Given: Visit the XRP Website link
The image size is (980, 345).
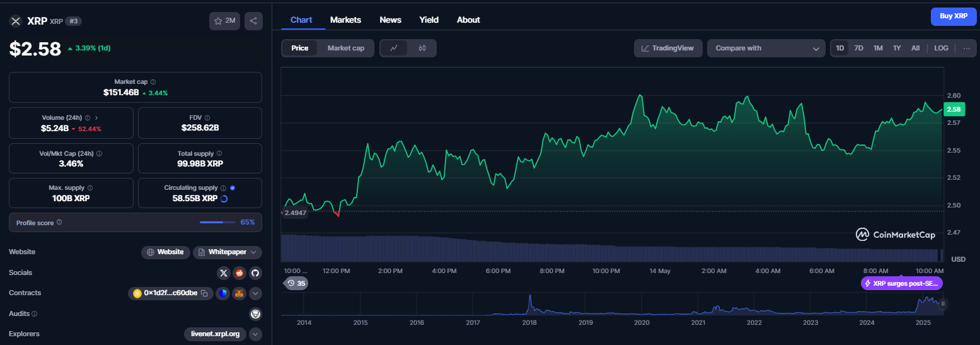Looking at the screenshot, I should [x=166, y=252].
